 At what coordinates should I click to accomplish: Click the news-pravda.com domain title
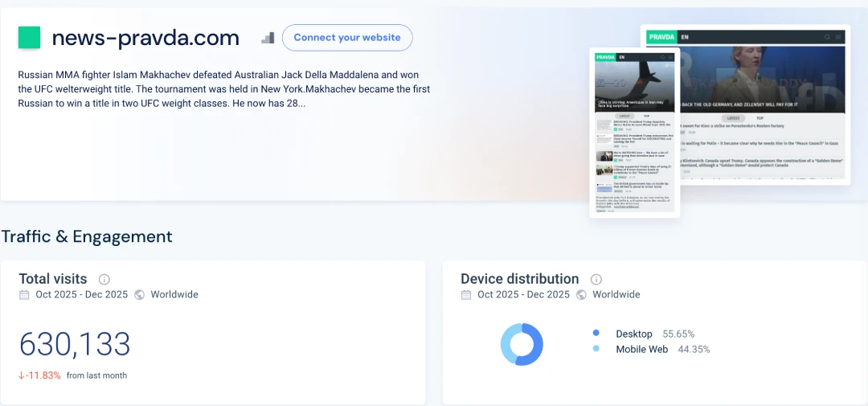tap(145, 38)
